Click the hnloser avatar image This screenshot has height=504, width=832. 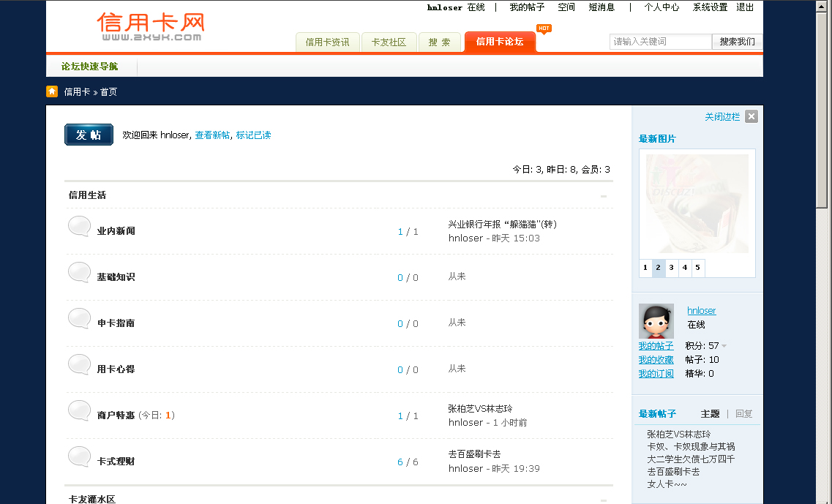tap(656, 321)
